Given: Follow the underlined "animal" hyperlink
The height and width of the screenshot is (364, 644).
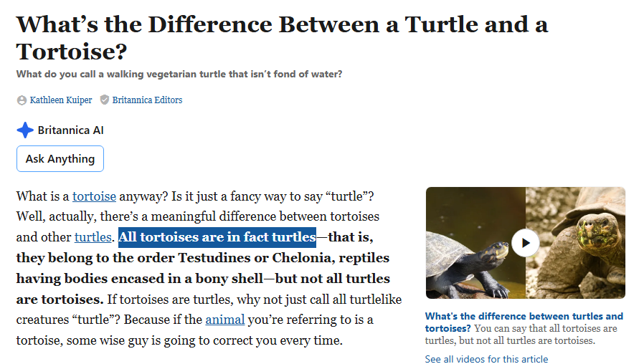Looking at the screenshot, I should (225, 320).
